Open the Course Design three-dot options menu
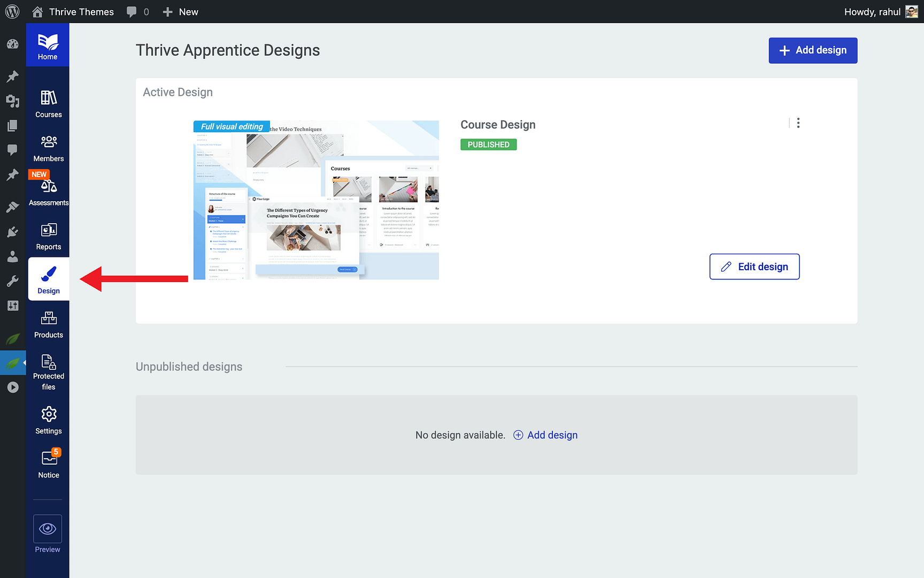 click(x=798, y=123)
